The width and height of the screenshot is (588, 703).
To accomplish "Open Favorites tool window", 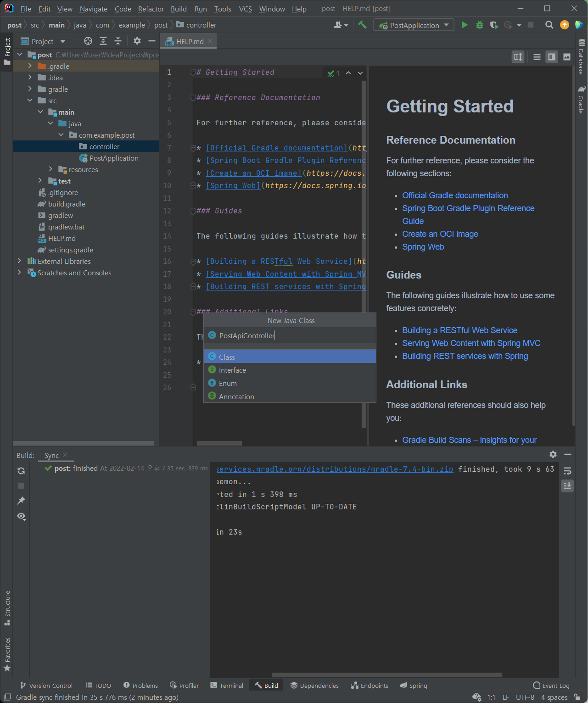I will [7, 654].
